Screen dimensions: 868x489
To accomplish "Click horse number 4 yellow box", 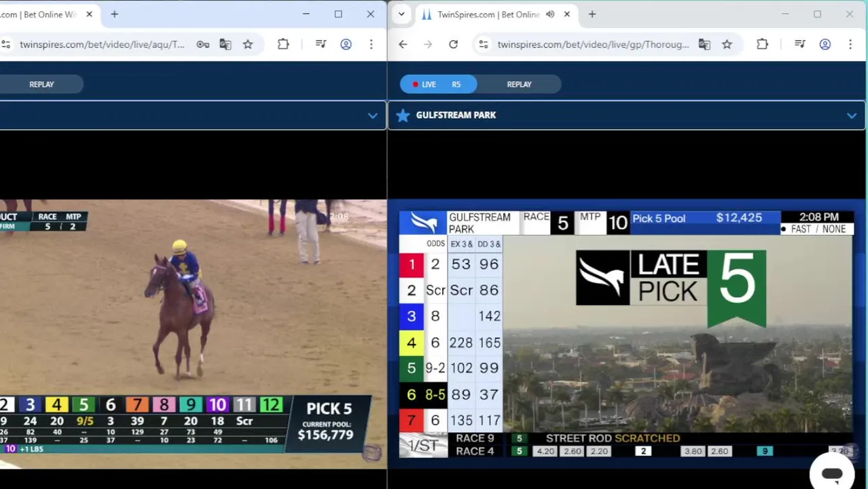I will [412, 343].
